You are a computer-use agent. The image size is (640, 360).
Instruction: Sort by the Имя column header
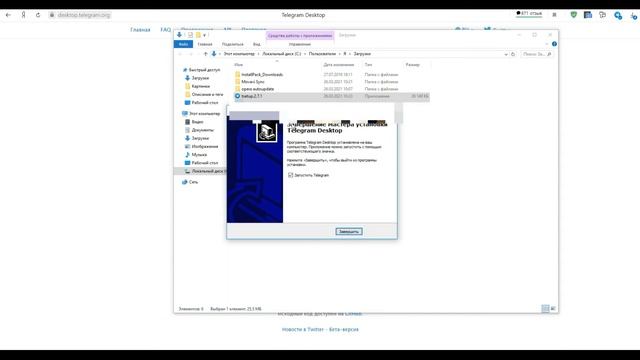point(239,64)
